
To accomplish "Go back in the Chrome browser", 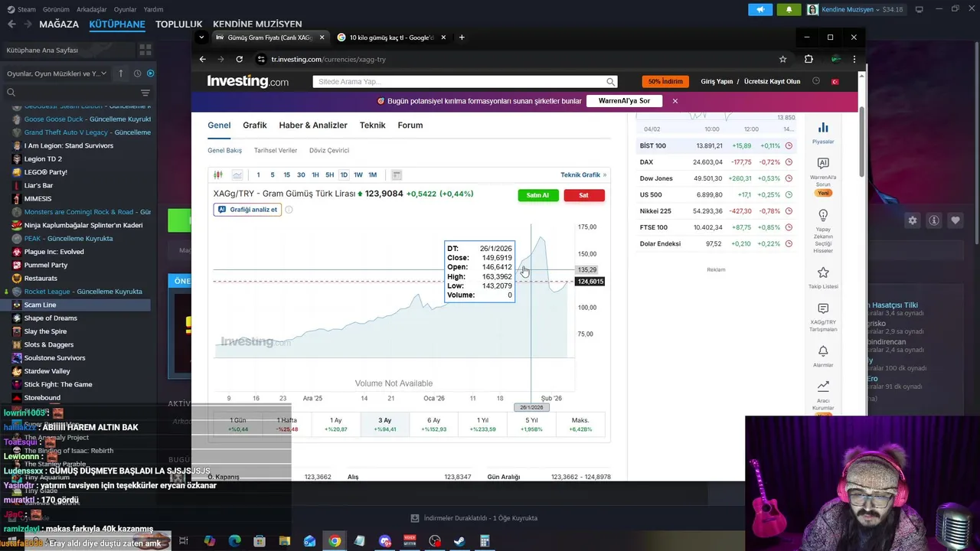I will 203,59.
